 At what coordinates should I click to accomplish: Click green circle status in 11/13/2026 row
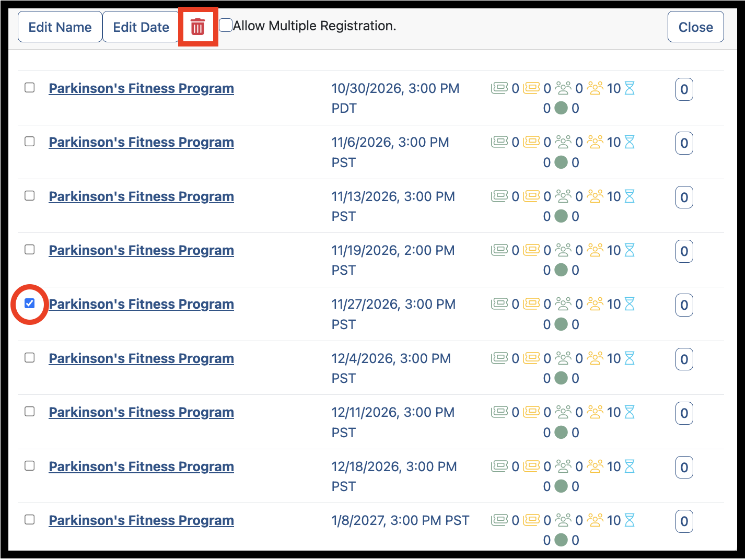tap(561, 216)
